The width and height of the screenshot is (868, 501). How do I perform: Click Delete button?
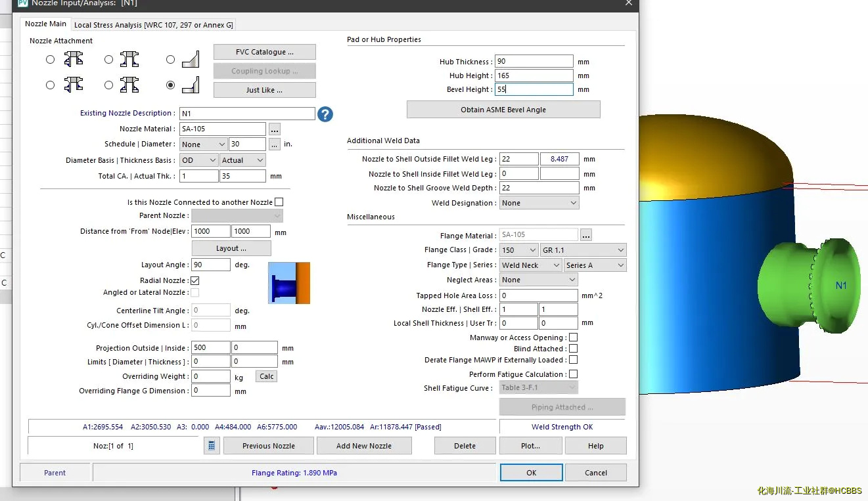(465, 446)
